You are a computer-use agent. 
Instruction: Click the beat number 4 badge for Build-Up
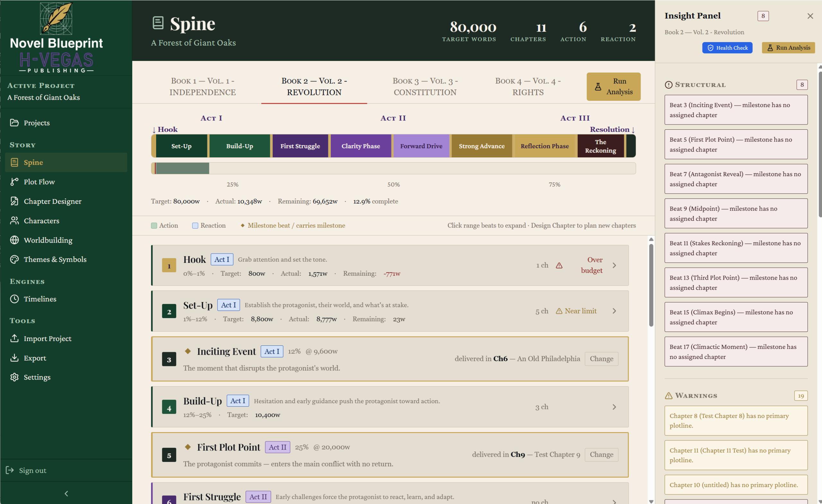[169, 407]
